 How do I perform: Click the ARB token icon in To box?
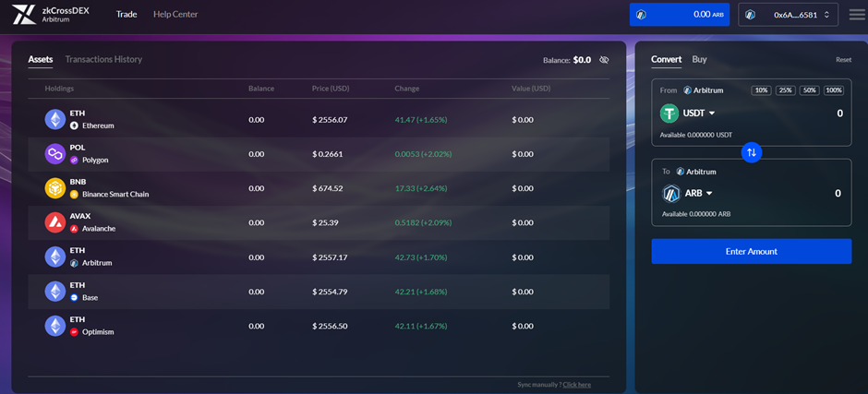coord(671,194)
